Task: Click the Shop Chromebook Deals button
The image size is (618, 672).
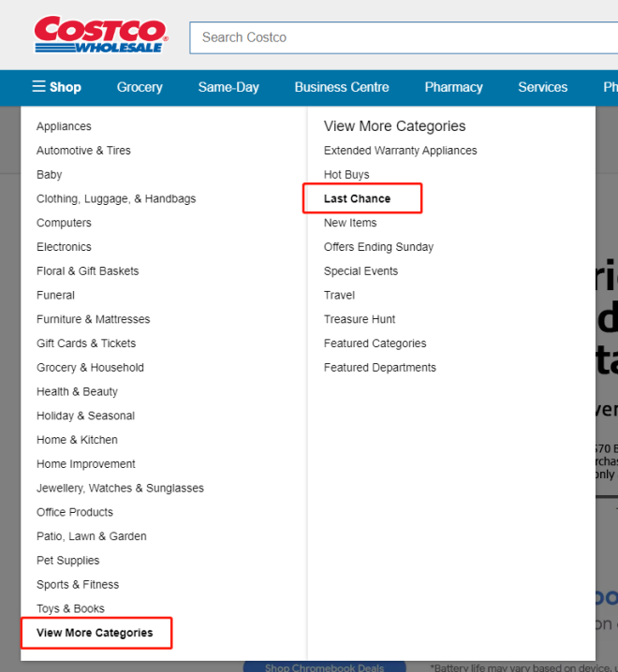Action: pyautogui.click(x=325, y=666)
